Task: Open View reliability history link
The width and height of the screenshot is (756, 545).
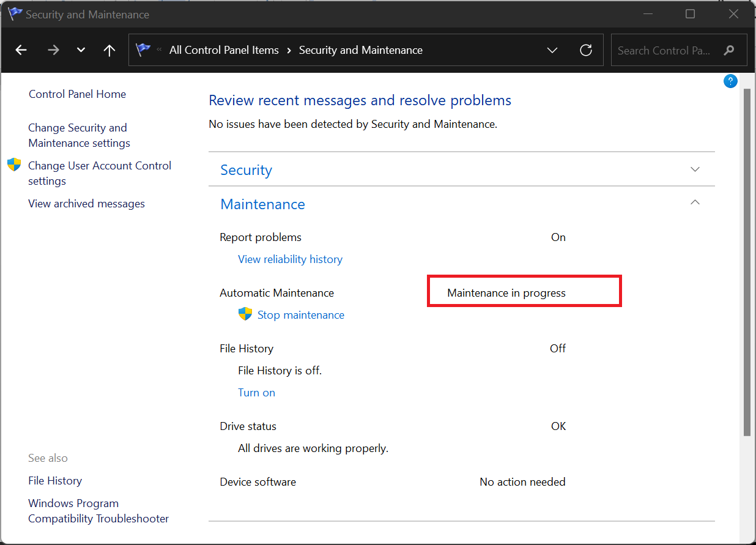Action: pos(290,259)
